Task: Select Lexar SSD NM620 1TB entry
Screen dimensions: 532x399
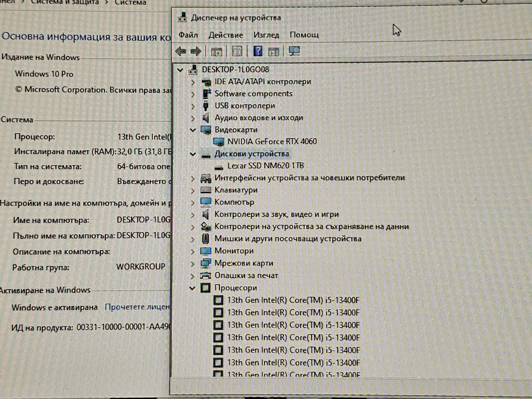Action: [265, 166]
